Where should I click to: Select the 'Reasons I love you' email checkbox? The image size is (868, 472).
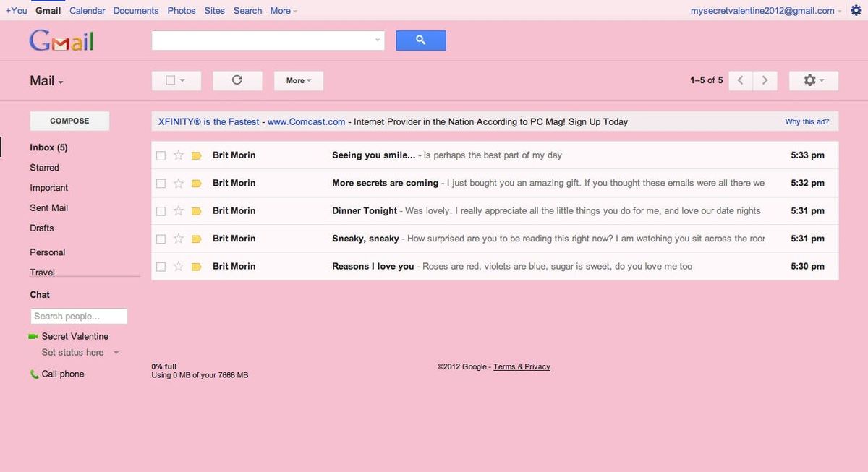160,266
